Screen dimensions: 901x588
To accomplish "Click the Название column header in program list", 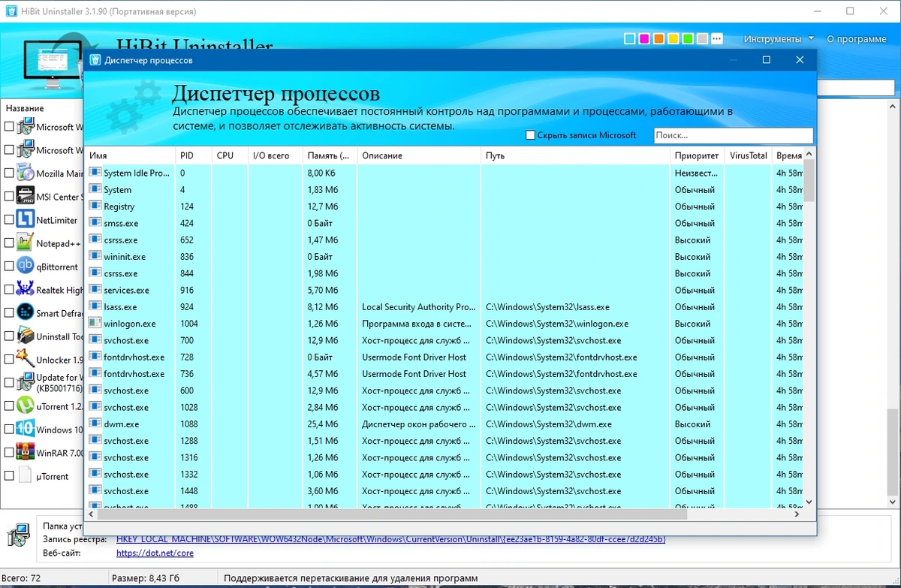I will (x=25, y=108).
